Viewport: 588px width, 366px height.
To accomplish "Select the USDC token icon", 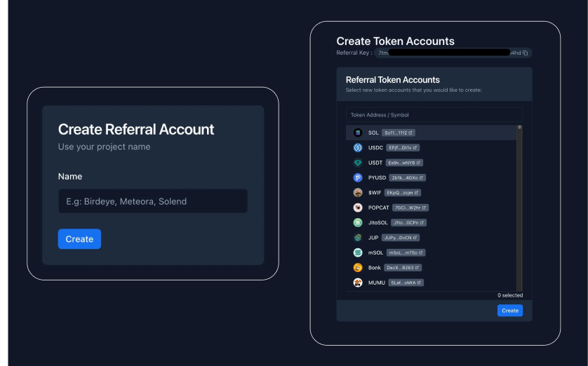I will tap(357, 148).
